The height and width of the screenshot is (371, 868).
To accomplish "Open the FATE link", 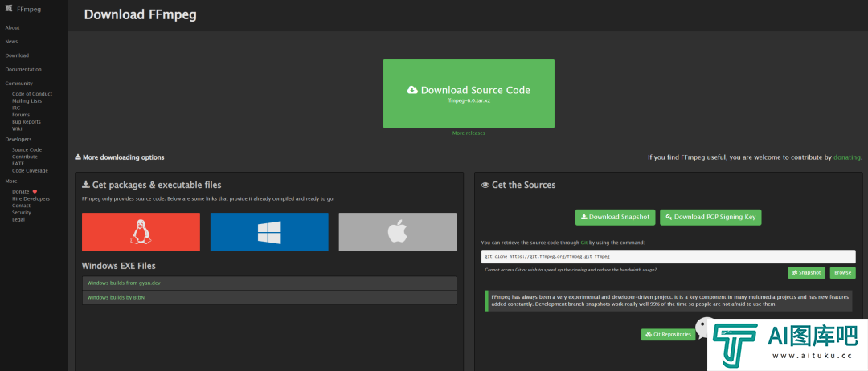I will click(18, 164).
